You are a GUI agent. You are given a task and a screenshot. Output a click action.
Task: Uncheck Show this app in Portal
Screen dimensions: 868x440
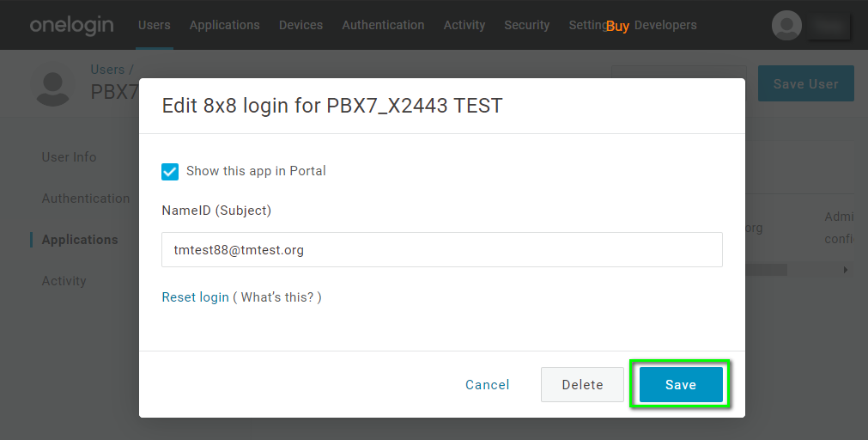pos(170,172)
